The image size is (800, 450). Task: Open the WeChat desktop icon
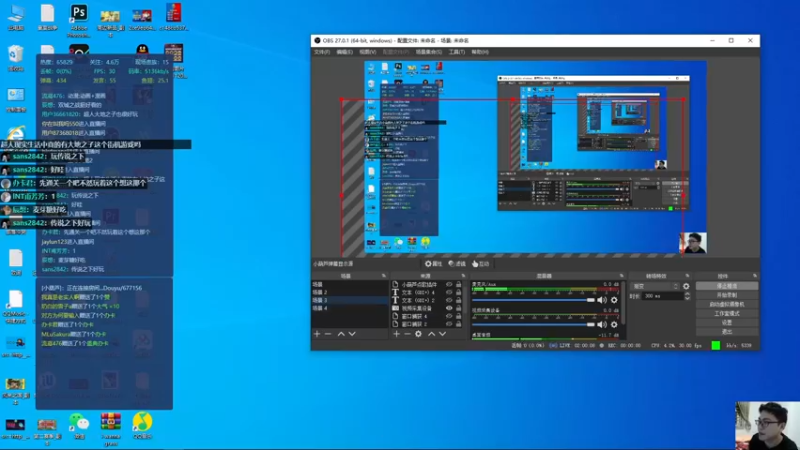coord(79,427)
